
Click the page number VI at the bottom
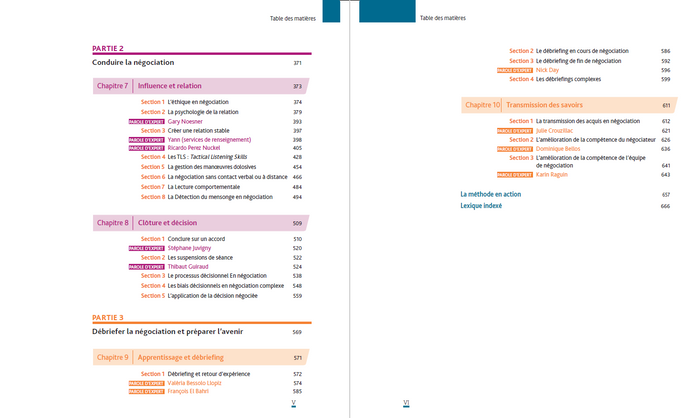tap(406, 403)
